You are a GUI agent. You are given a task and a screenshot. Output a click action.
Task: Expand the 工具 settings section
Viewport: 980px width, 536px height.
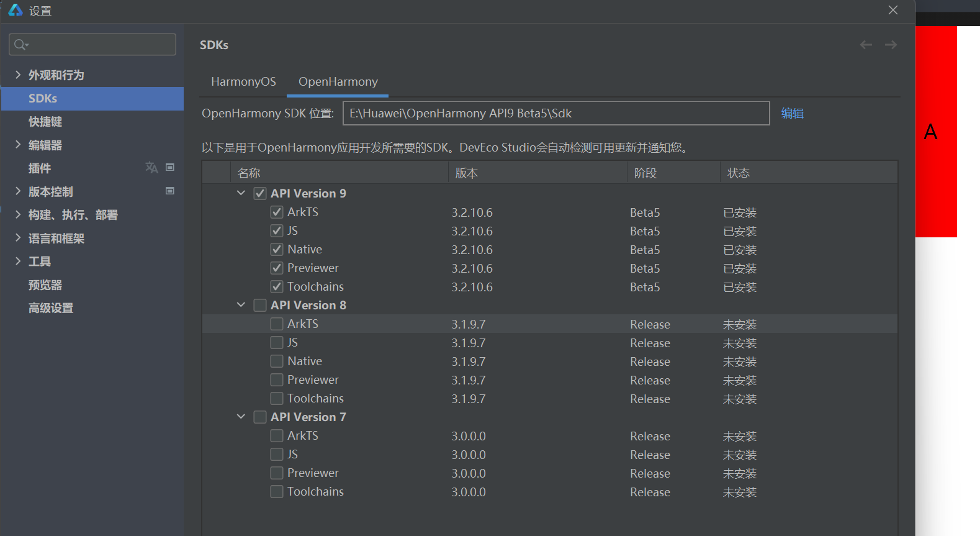(x=18, y=261)
